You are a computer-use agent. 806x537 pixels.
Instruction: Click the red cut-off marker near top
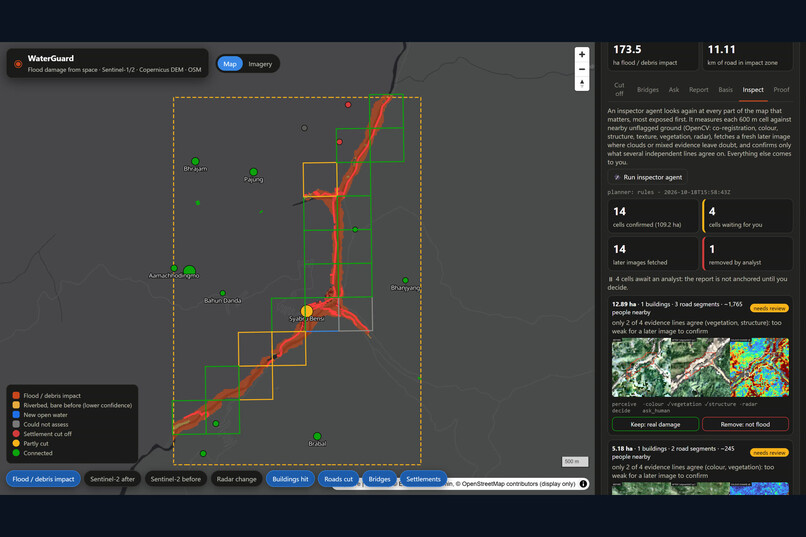point(348,105)
